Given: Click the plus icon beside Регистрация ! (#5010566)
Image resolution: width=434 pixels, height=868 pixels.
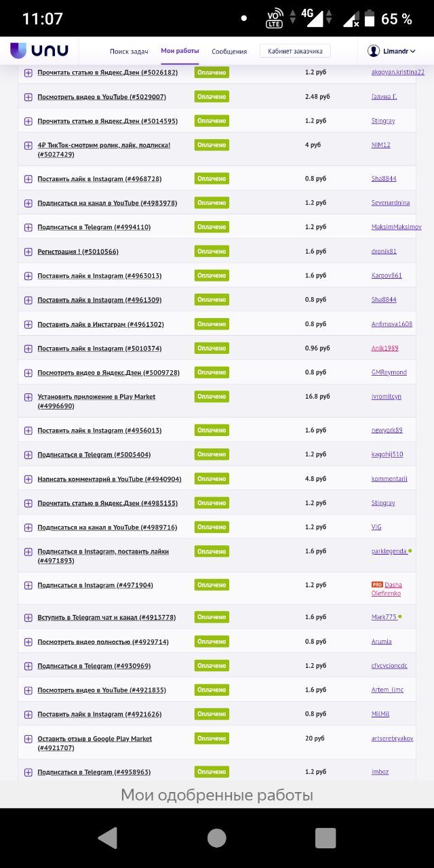Looking at the screenshot, I should pyautogui.click(x=28, y=252).
